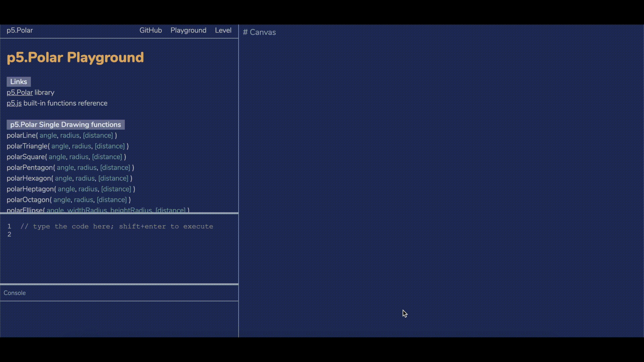Open the GitHub nav link

click(151, 30)
